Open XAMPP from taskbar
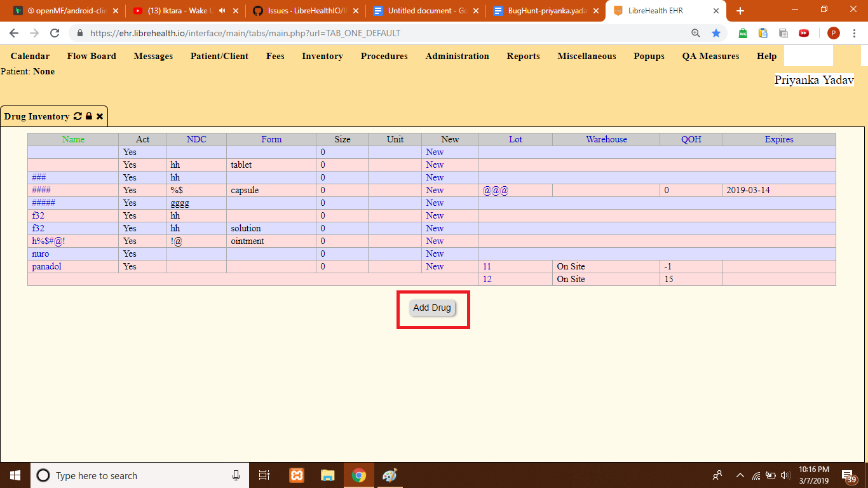 pyautogui.click(x=297, y=475)
